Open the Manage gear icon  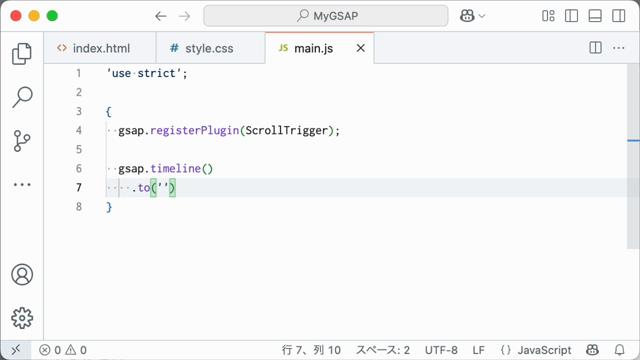pyautogui.click(x=22, y=318)
